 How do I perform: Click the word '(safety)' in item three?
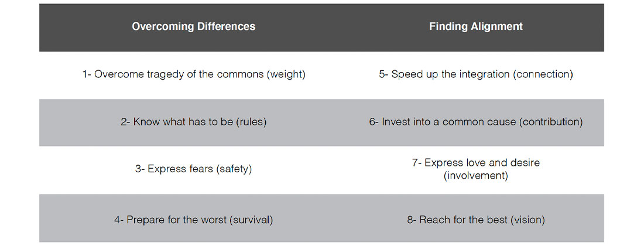click(233, 169)
